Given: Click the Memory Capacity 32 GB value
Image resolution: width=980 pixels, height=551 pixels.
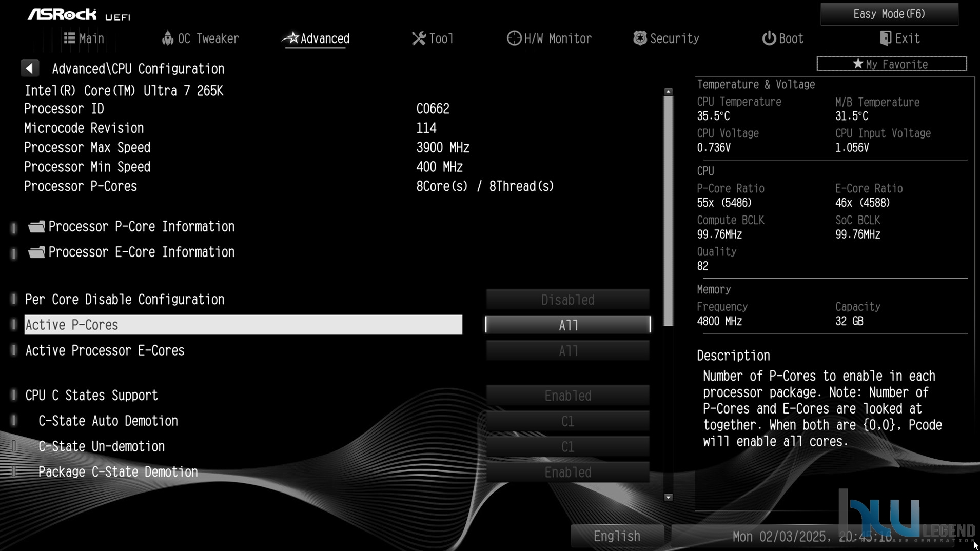Looking at the screenshot, I should click(x=849, y=321).
